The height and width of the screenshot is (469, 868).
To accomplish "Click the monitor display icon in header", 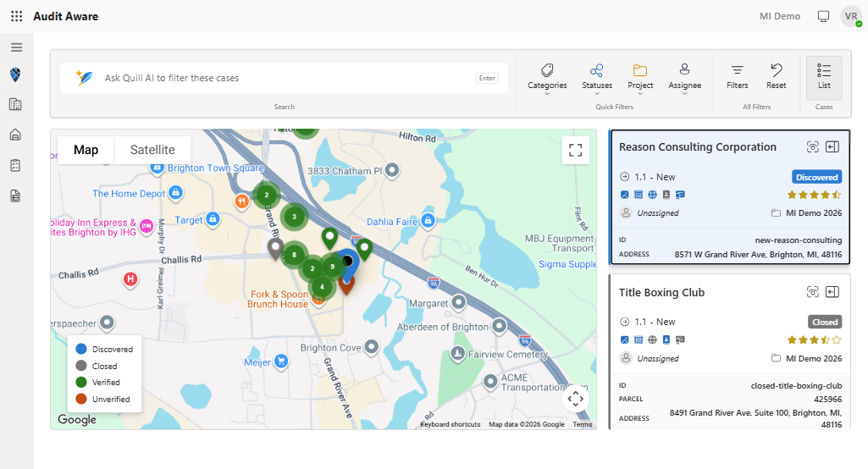I will 824,16.
